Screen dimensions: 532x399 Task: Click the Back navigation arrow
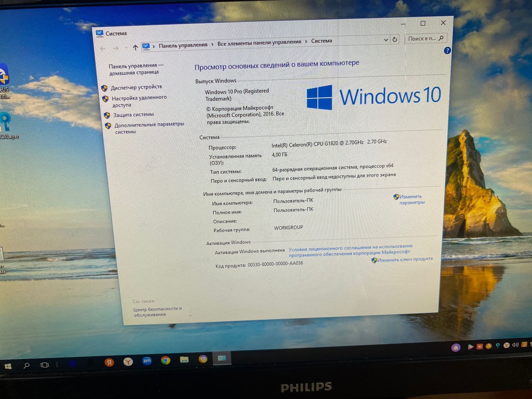[x=103, y=49]
